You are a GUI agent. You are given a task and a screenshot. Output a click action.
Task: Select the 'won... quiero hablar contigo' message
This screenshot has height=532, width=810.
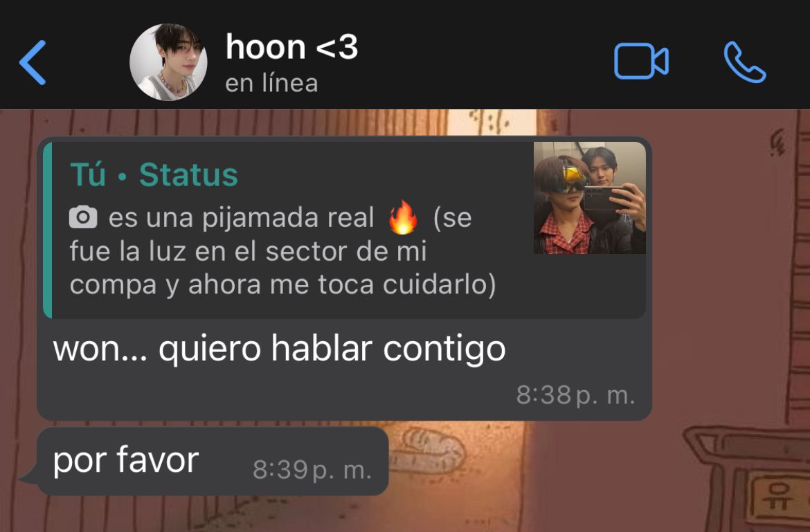click(x=279, y=349)
